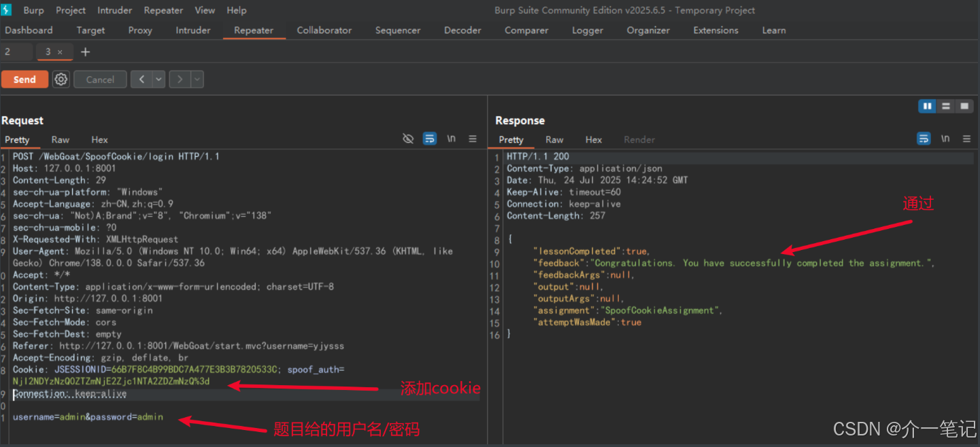Toggle hide non-printable in Request pane
This screenshot has width=980, height=447.
tap(408, 139)
